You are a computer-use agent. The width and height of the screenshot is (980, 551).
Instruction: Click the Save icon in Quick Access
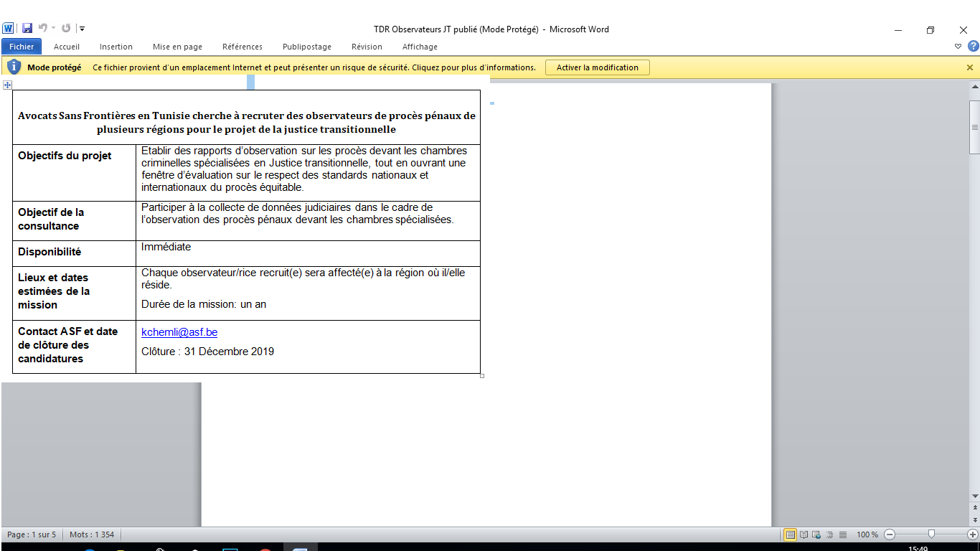[x=27, y=29]
